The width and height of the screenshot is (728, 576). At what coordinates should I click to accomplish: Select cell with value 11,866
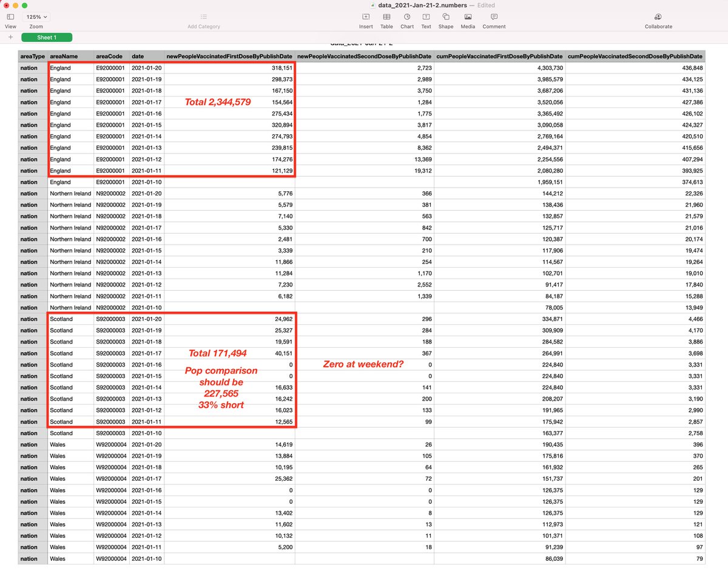pos(230,262)
